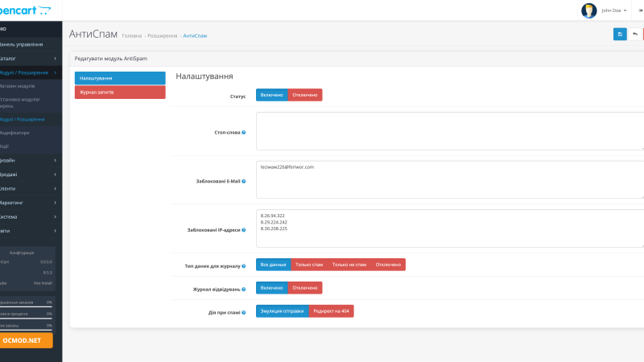The width and height of the screenshot is (644, 362).
Task: Click the blocked email leciwaw226@feriwor.com
Action: 287,167
